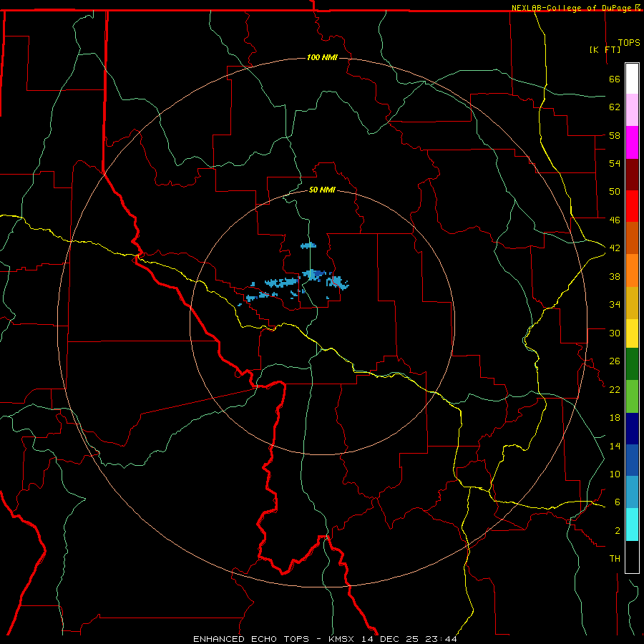Click the isolated echo just below 50 NMI label
Screen dimensions: 644x644
click(308, 245)
